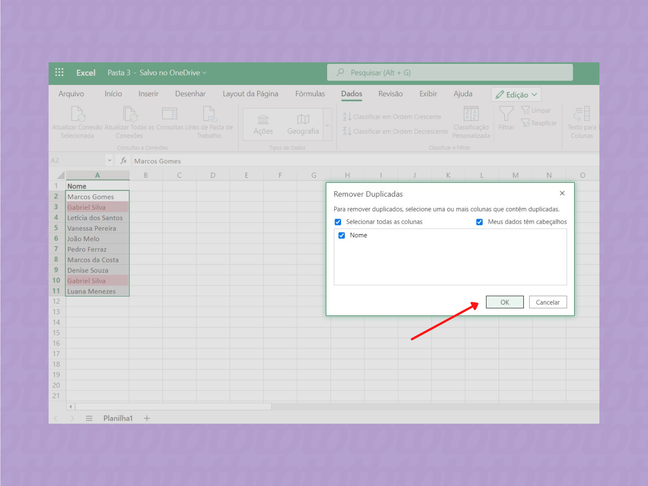Open the Salvo no OneDrive file dropdown
The height and width of the screenshot is (486, 648).
click(x=173, y=73)
